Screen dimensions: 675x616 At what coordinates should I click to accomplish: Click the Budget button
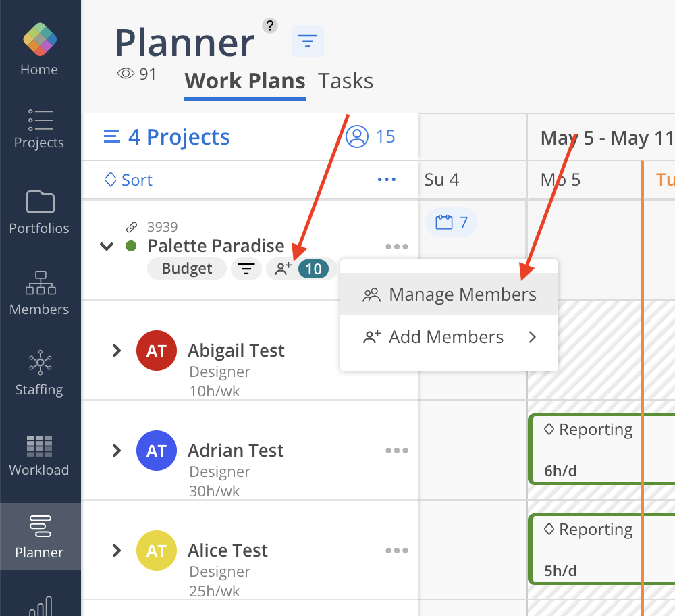[187, 269]
